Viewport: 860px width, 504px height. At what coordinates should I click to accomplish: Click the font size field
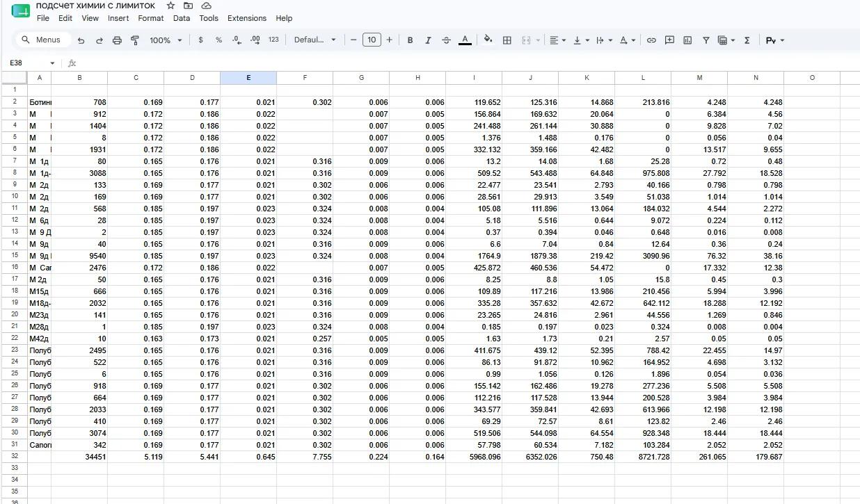tap(372, 40)
